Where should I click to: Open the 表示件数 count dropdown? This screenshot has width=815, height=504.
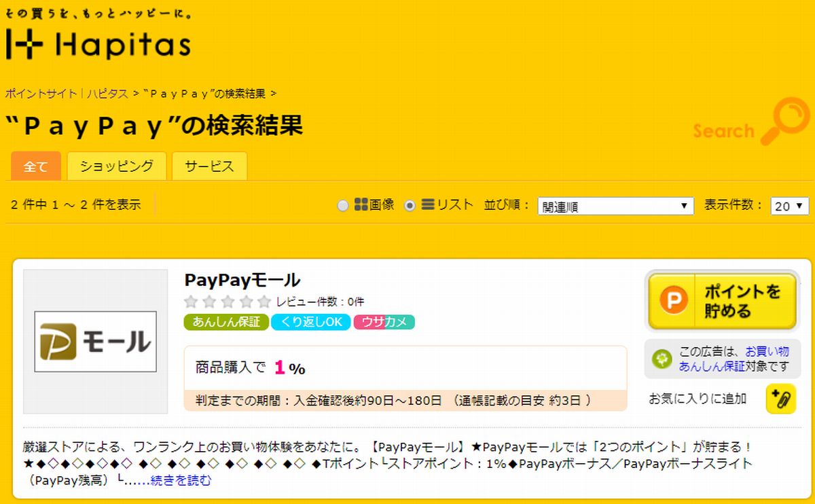tap(790, 206)
